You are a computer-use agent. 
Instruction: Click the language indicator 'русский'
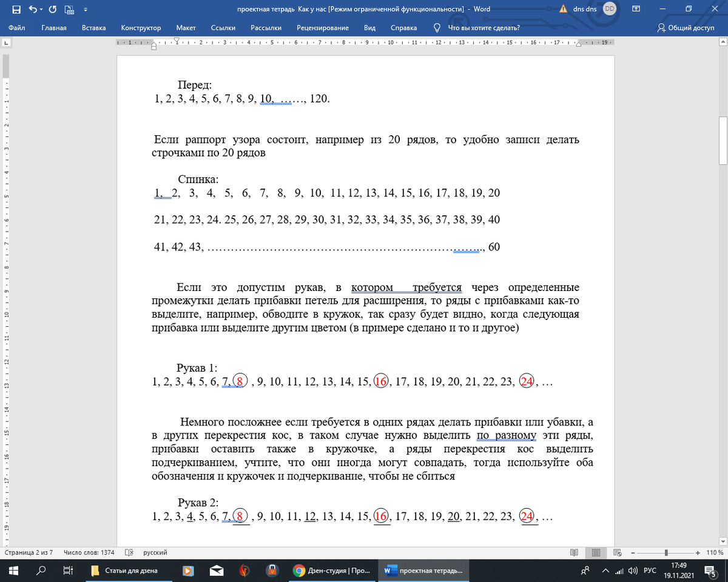point(155,552)
